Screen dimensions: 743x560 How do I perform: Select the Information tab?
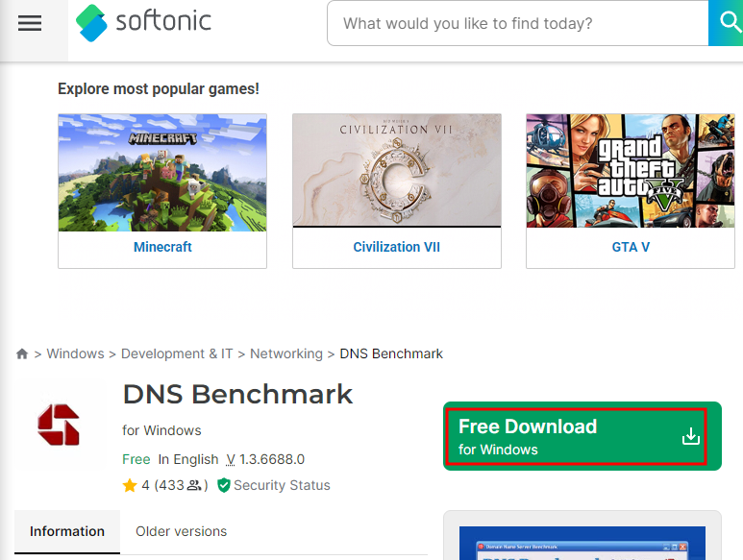tap(67, 531)
